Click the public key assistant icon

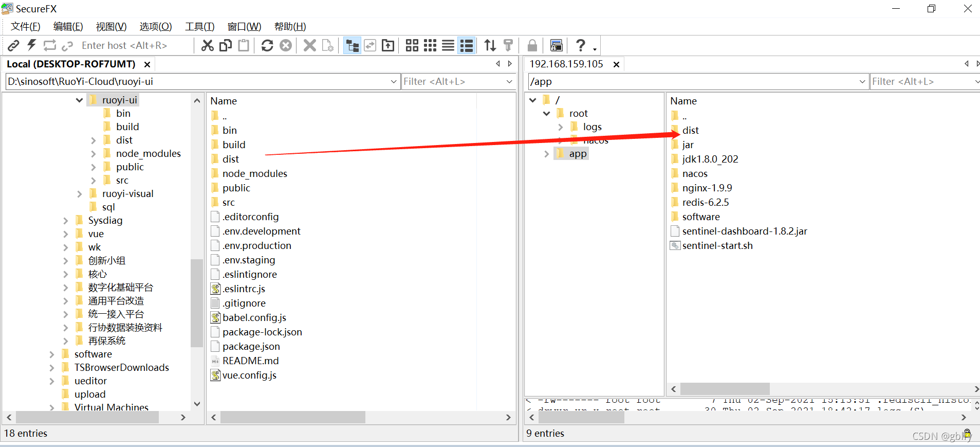508,45
